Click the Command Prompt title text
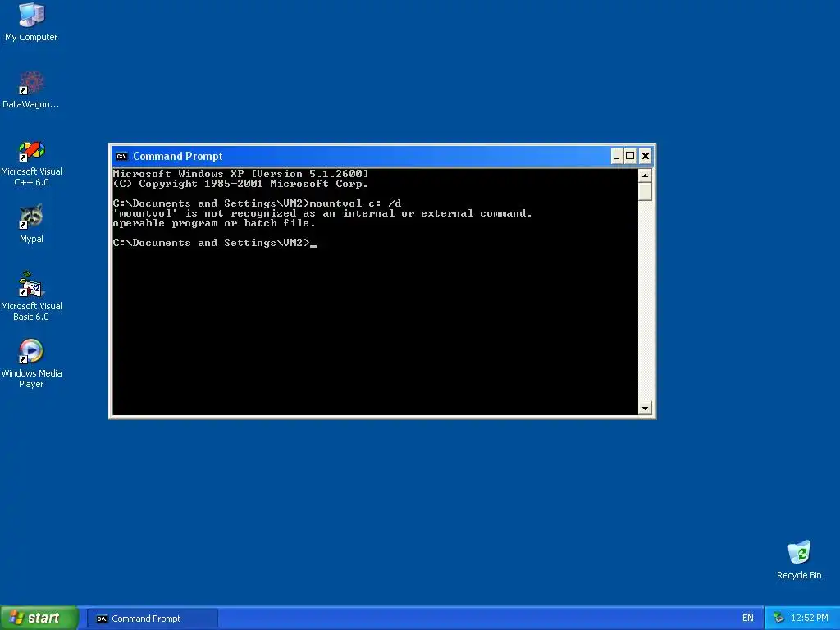 pyautogui.click(x=178, y=157)
